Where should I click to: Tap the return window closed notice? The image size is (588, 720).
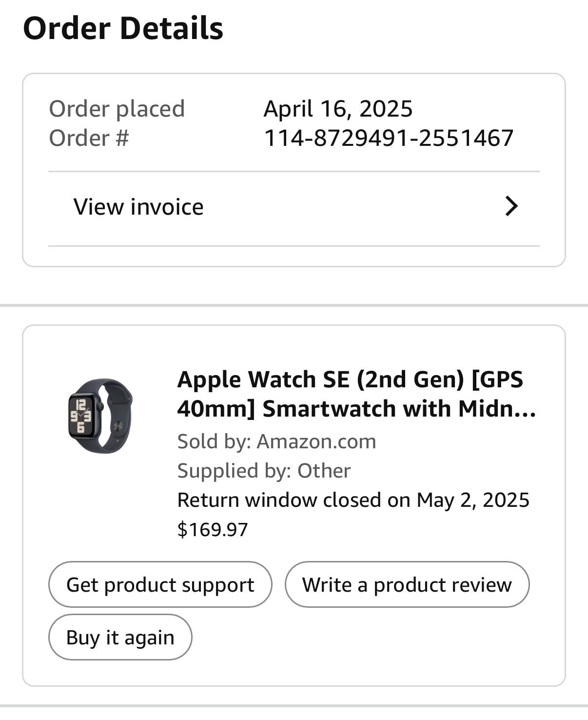pos(353,500)
